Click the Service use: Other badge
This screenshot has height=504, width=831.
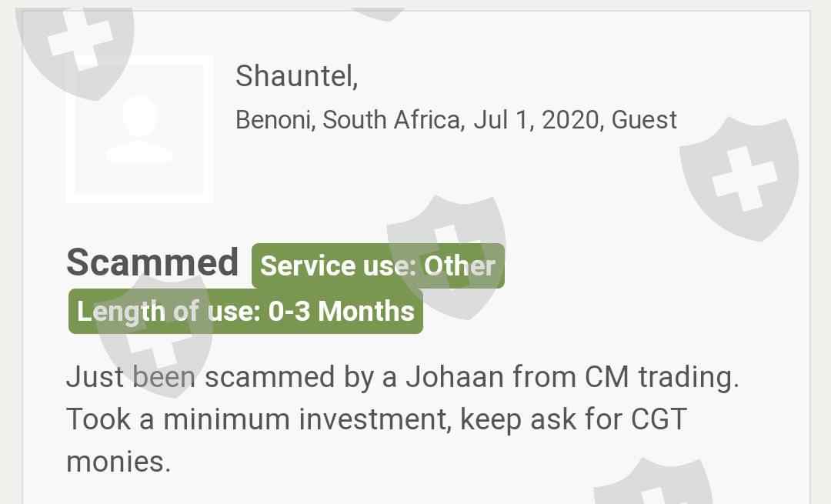[378, 266]
